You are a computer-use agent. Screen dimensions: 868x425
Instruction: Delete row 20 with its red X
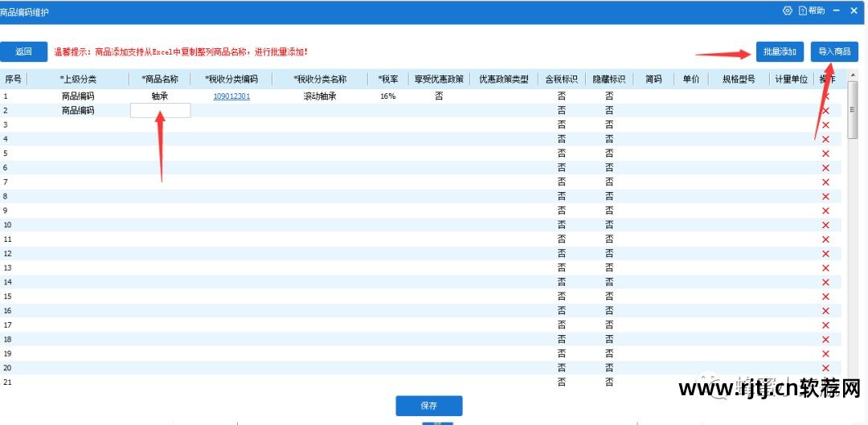coord(825,369)
